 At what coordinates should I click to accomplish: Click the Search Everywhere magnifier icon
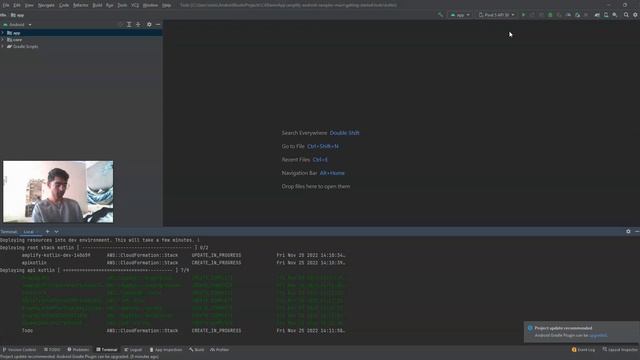click(x=626, y=15)
